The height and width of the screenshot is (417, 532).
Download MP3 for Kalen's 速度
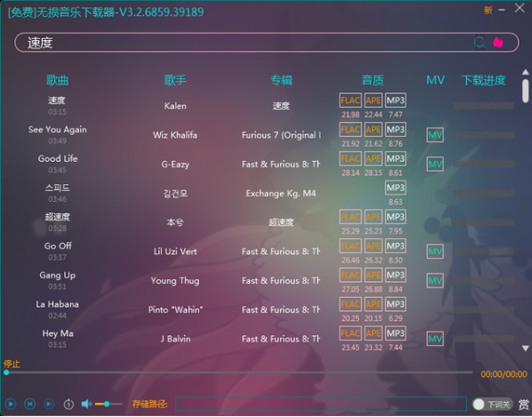pos(395,100)
